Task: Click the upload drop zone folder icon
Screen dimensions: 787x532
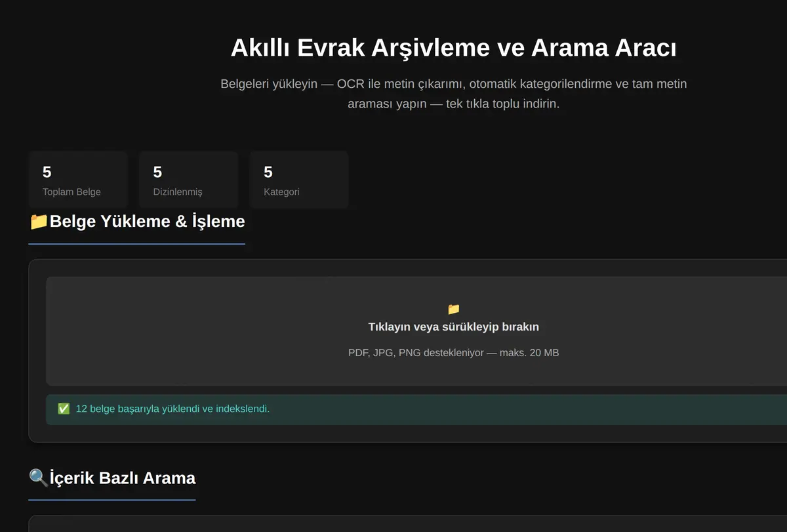Action: [453, 308]
